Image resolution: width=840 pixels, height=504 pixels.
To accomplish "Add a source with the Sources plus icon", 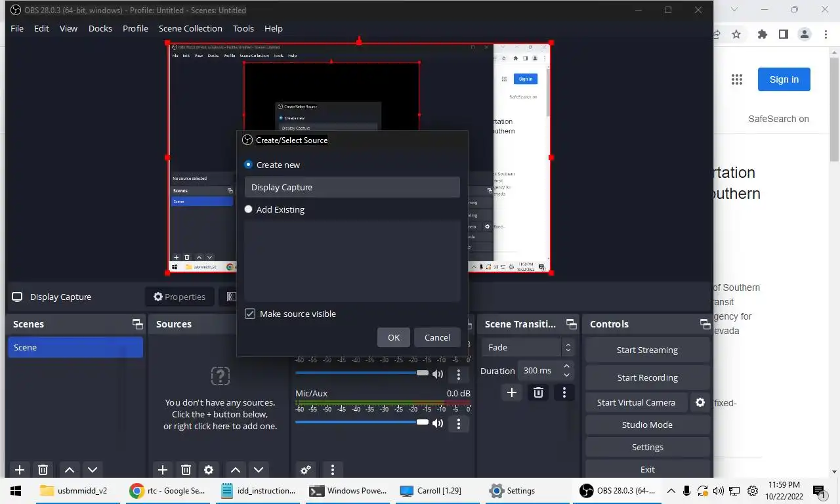I will pos(163,469).
